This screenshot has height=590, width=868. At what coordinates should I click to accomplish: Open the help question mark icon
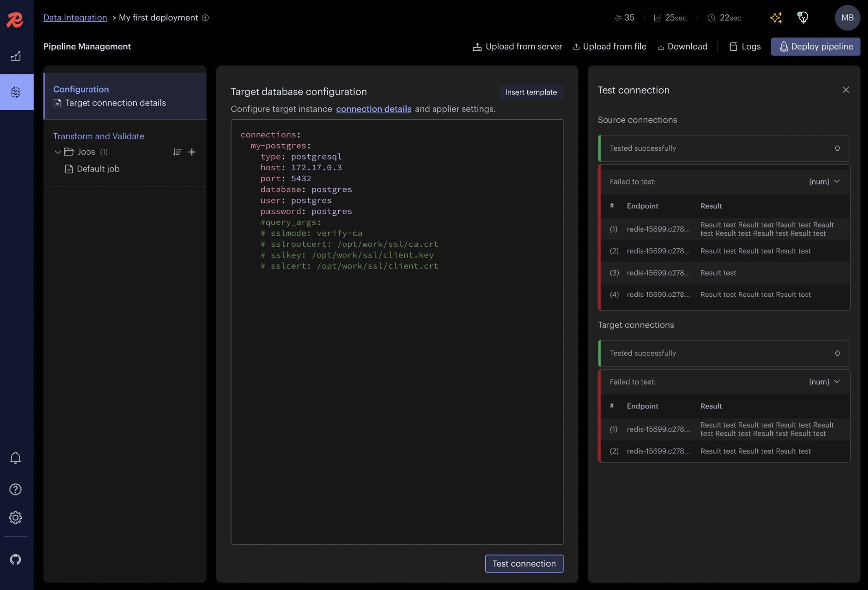click(15, 489)
